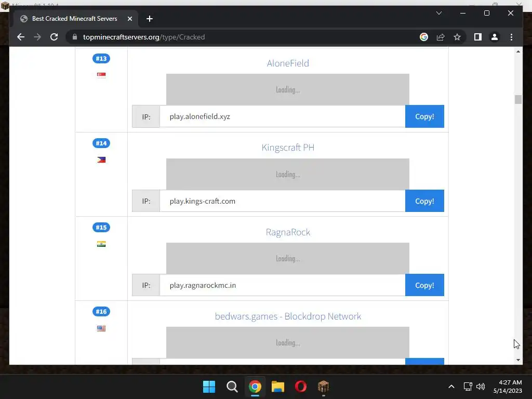Open Chrome's three-dot menu

coord(511,37)
